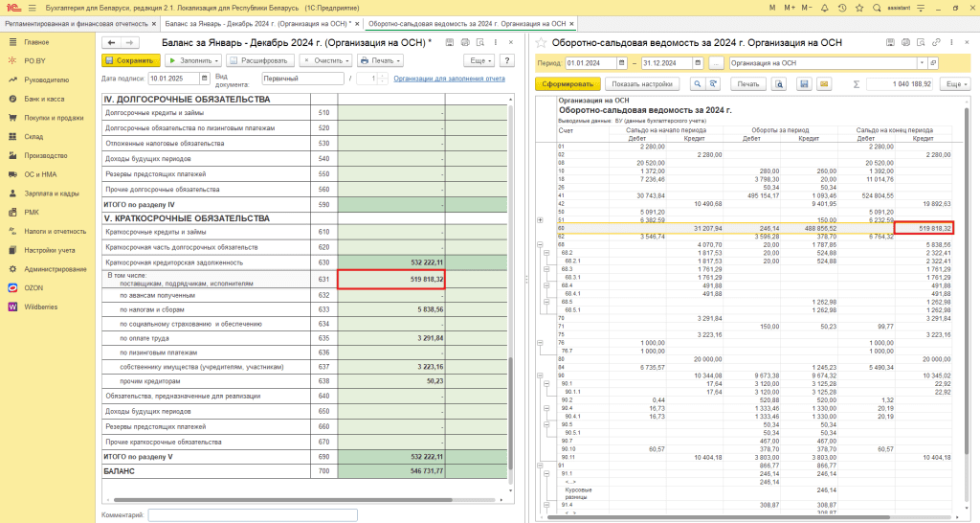This screenshot has height=523, width=980.
Task: Click the Печать button in ведомость
Action: tap(747, 84)
